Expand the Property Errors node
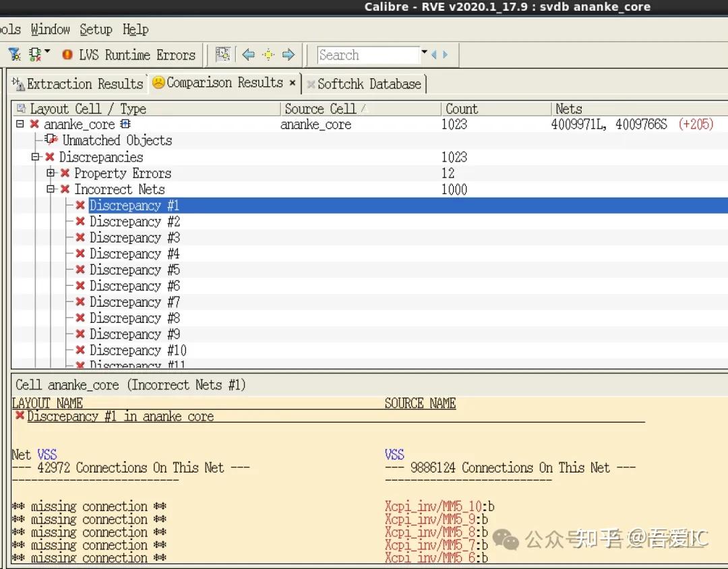728x569 pixels. click(51, 173)
